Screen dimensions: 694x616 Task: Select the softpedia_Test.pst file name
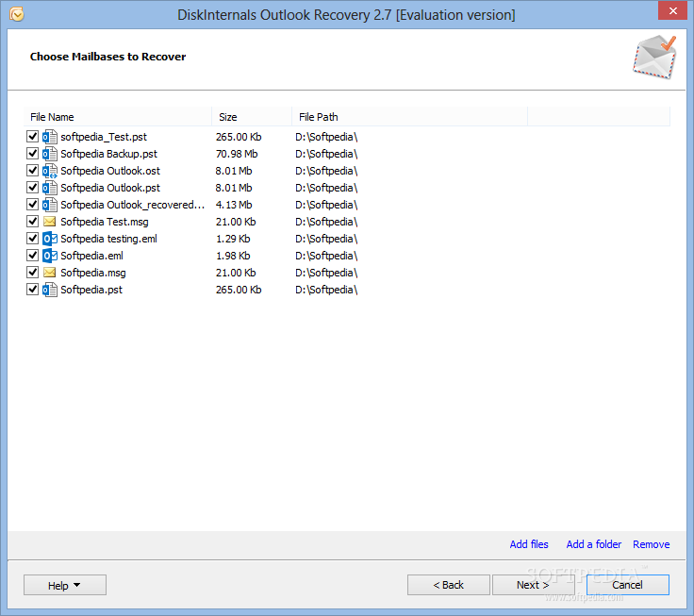point(104,137)
